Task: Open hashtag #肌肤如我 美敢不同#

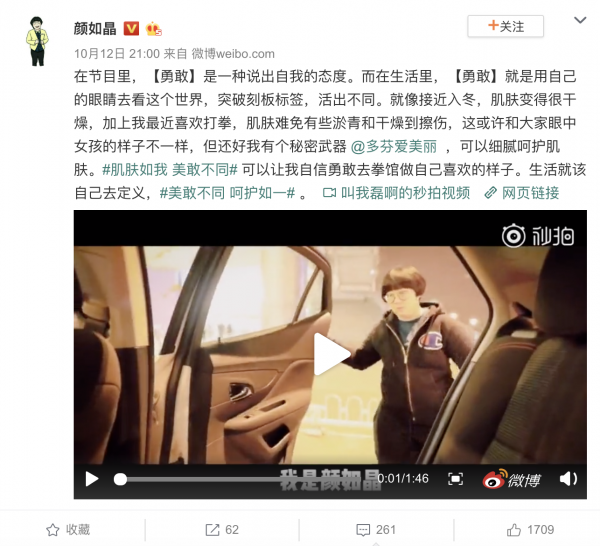Action: coord(170,170)
